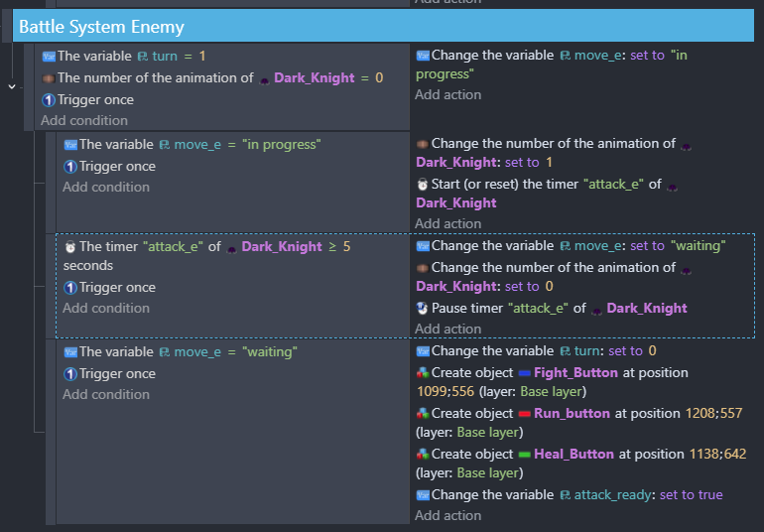Click the Start (or reset) timer action icon
The width and height of the screenshot is (764, 532).
tap(423, 185)
